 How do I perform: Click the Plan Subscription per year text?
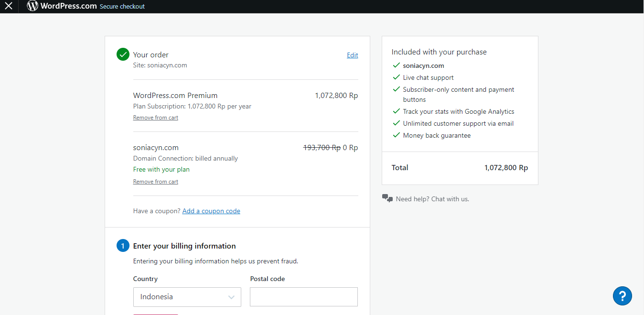pyautogui.click(x=192, y=107)
